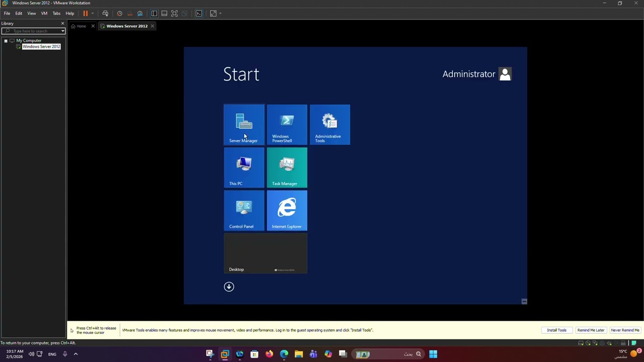Toggle the console view button
The image size is (644, 362).
coord(199,14)
